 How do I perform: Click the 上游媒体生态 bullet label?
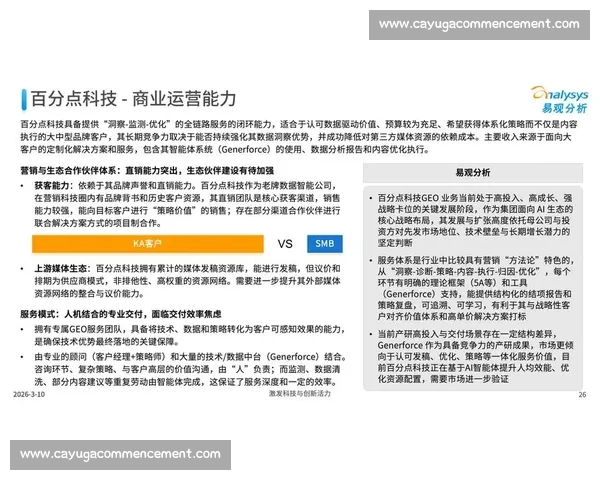click(x=60, y=268)
